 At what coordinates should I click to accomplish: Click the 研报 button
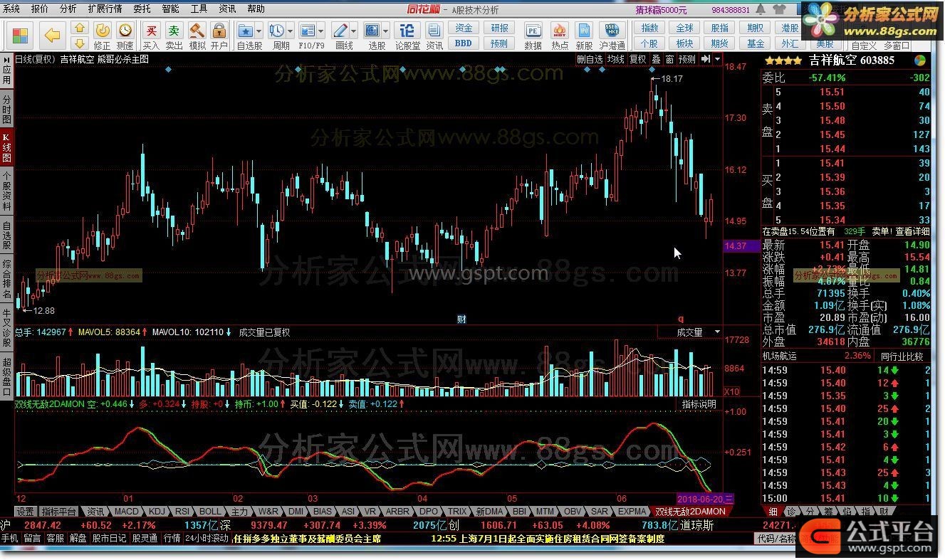point(499,28)
